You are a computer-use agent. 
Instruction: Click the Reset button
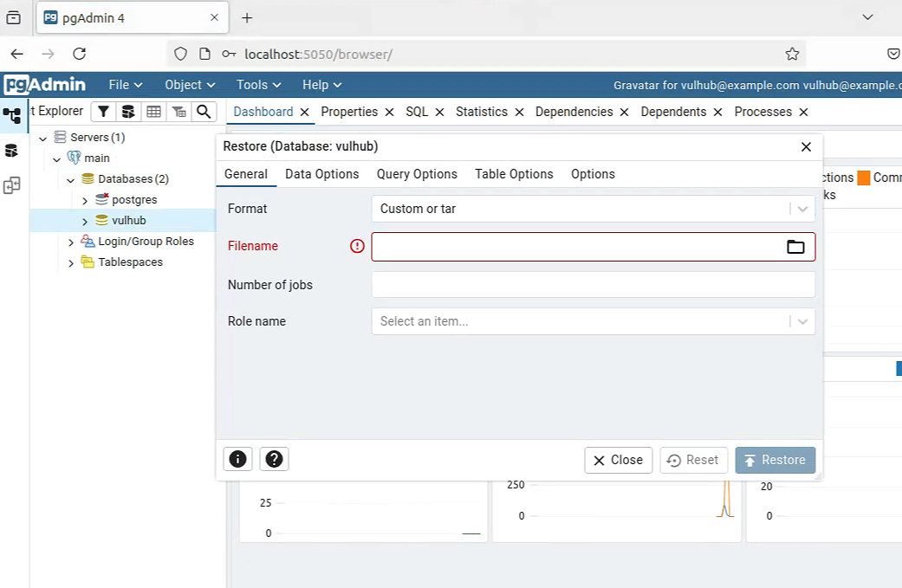[x=694, y=460]
